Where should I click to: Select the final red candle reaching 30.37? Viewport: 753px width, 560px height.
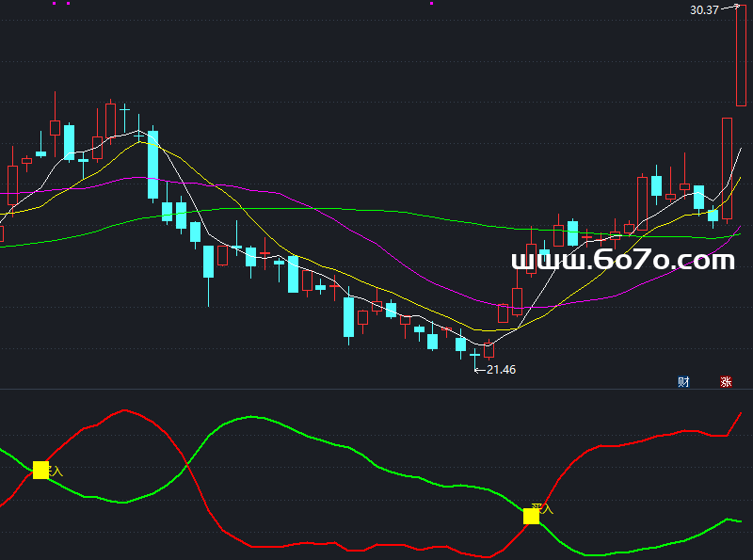tap(741, 56)
